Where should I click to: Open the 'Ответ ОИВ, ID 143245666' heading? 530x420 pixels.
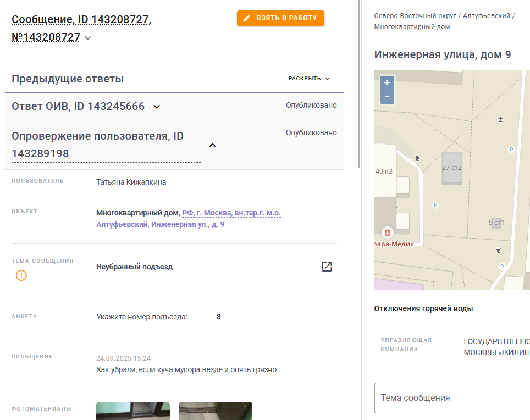(78, 107)
